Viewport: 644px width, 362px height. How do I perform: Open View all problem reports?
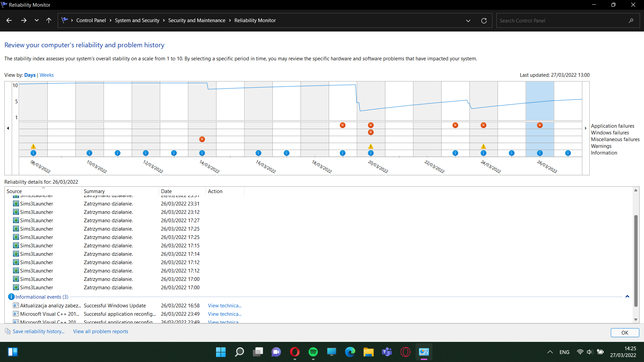101,331
